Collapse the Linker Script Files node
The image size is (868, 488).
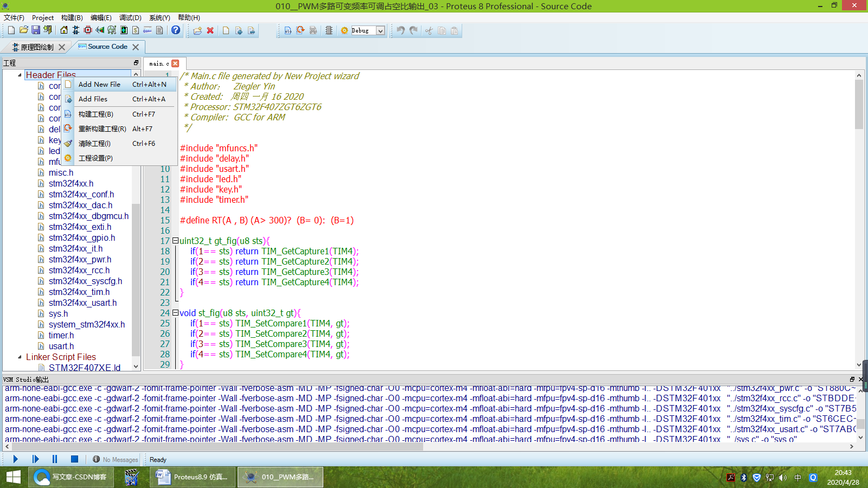[x=20, y=357]
